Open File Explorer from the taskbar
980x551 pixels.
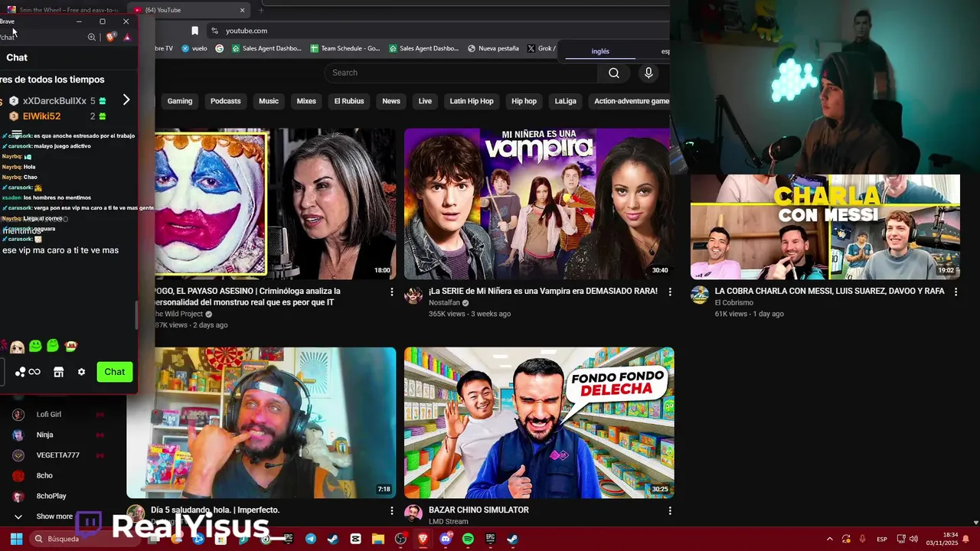(377, 539)
